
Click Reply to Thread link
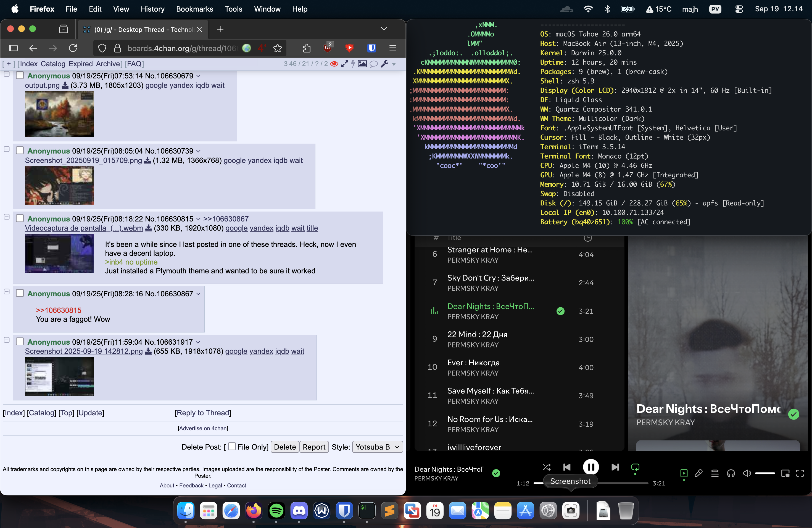point(203,413)
